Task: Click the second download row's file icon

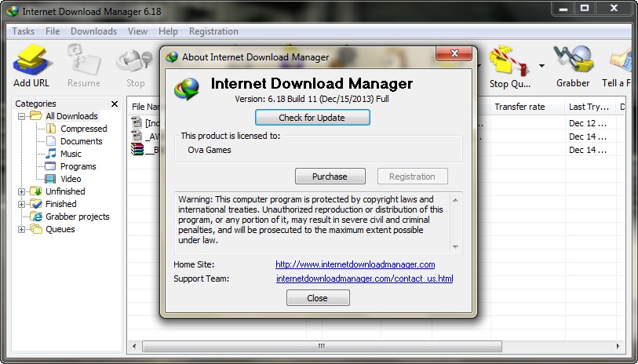Action: click(137, 136)
